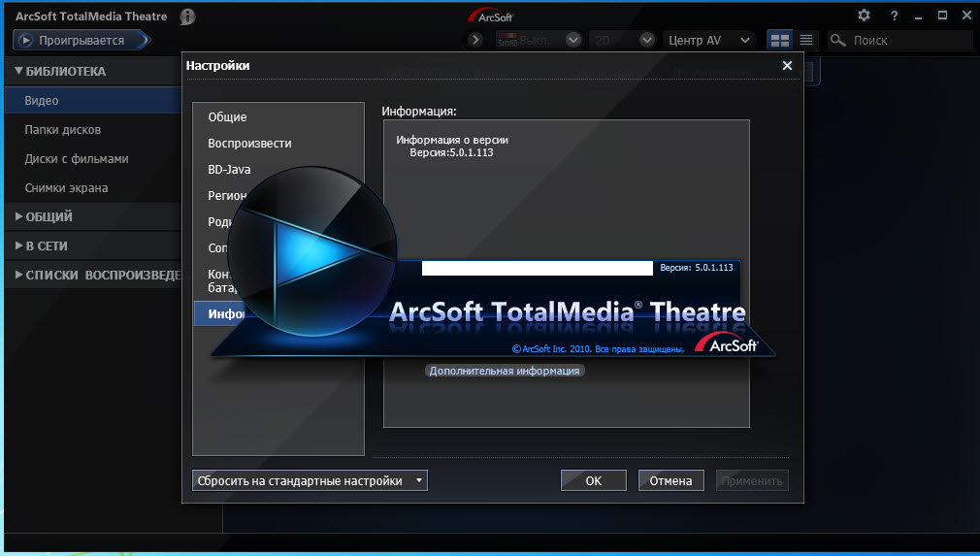Screen dimensions: 980x556
Task: Open settings with the gear icon
Action: point(864,16)
